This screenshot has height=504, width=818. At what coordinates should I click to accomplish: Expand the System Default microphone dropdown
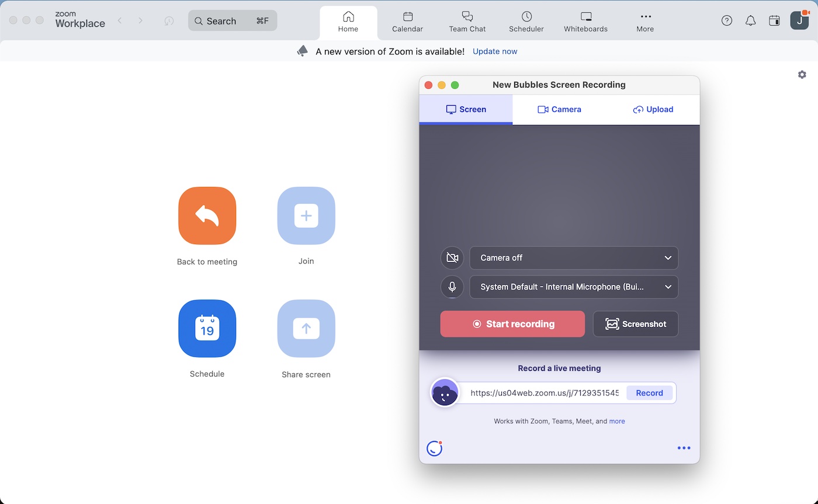(574, 287)
